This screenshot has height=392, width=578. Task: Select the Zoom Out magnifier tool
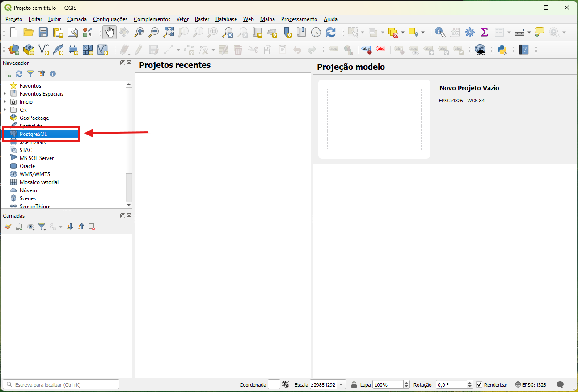[x=154, y=32]
